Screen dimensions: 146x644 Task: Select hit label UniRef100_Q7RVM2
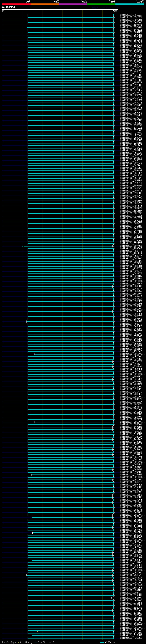131,475
